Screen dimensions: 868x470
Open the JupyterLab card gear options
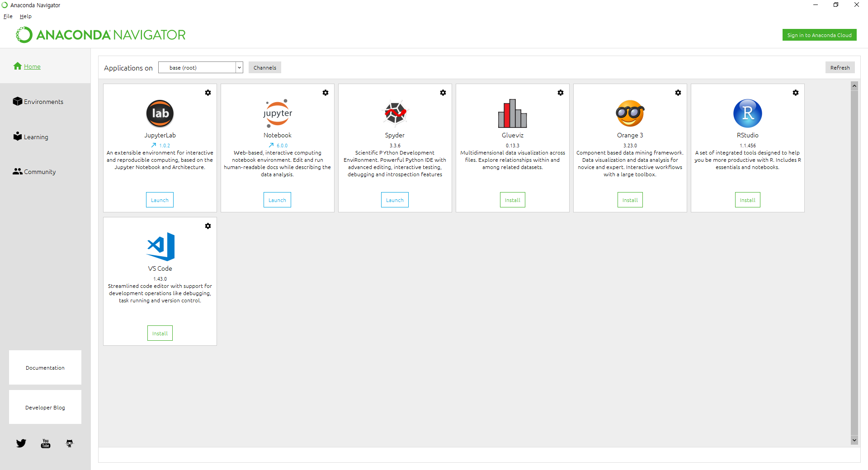(208, 93)
